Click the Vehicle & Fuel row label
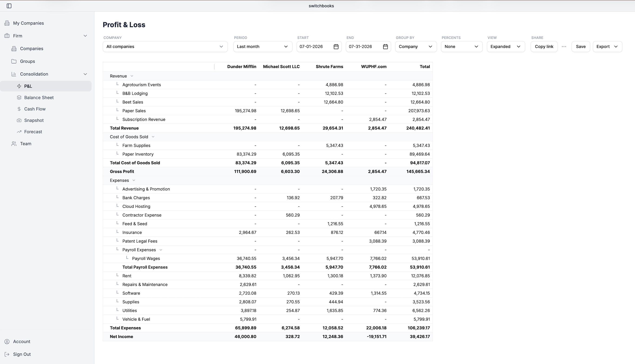The height and width of the screenshot is (364, 635). [136, 319]
